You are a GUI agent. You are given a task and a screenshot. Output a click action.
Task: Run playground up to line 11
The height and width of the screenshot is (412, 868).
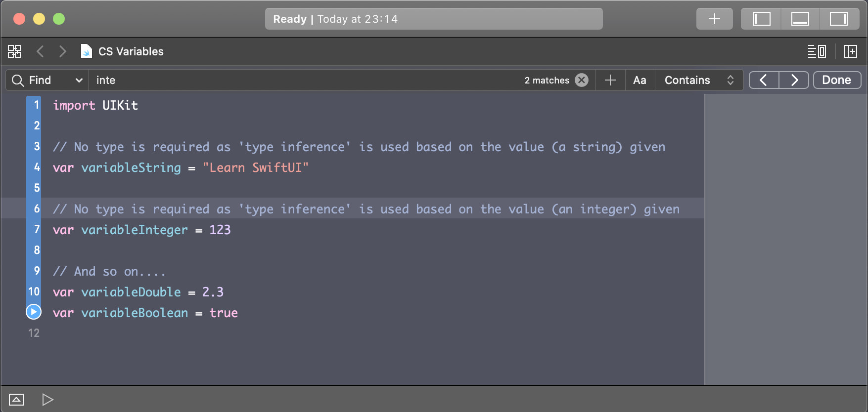click(x=34, y=312)
